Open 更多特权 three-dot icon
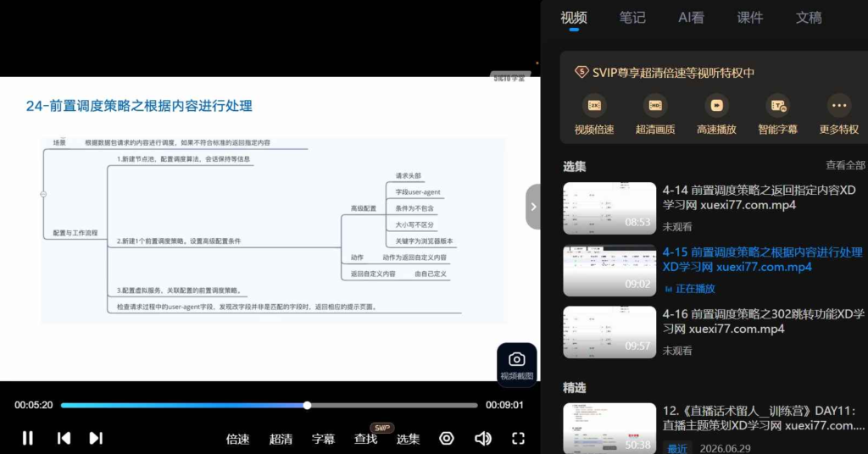This screenshot has height=454, width=868. point(838,105)
